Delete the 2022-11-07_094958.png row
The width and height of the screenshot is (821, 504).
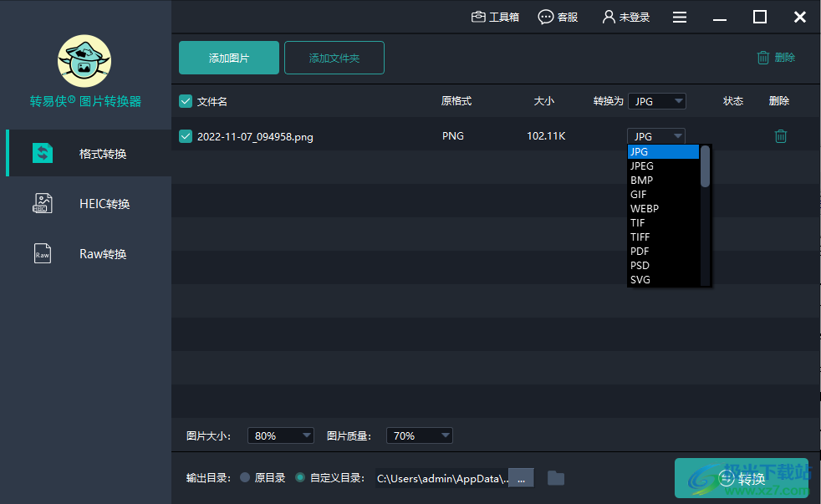[780, 135]
